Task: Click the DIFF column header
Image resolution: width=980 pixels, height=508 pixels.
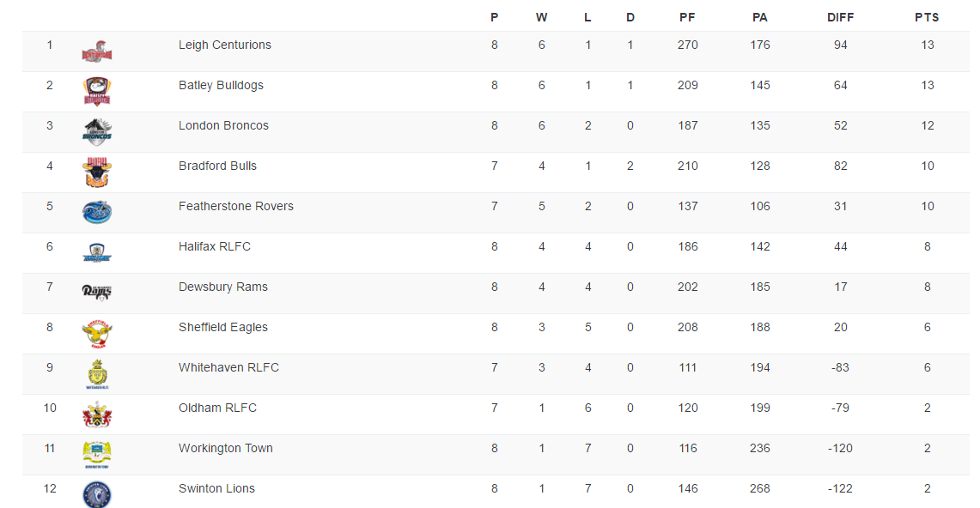Action: pos(840,17)
